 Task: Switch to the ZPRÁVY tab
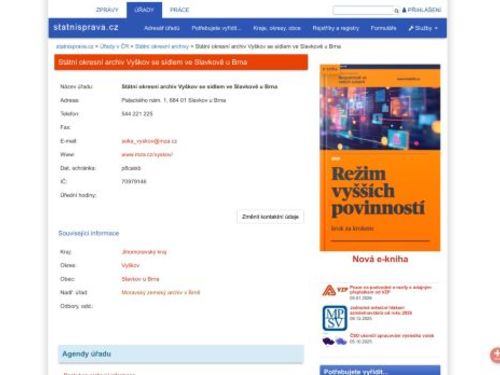pyautogui.click(x=107, y=10)
